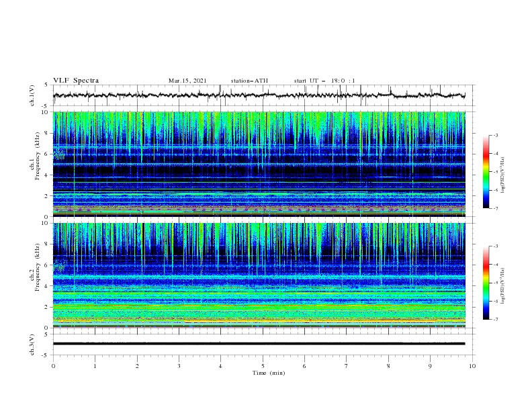The height and width of the screenshot is (411, 532).
Task: Click the green 3.3 kHz line in ch.1 spectrogram
Action: 259,183
